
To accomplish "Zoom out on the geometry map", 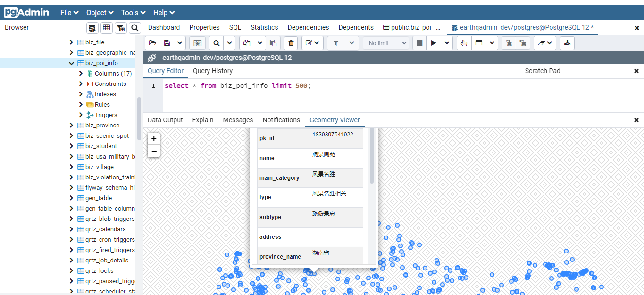I will (154, 151).
